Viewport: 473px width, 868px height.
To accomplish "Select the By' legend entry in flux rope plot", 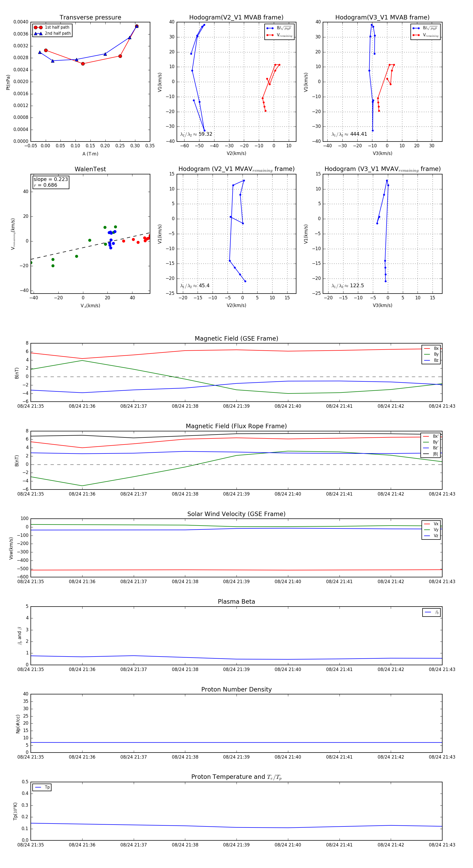I will (431, 442).
